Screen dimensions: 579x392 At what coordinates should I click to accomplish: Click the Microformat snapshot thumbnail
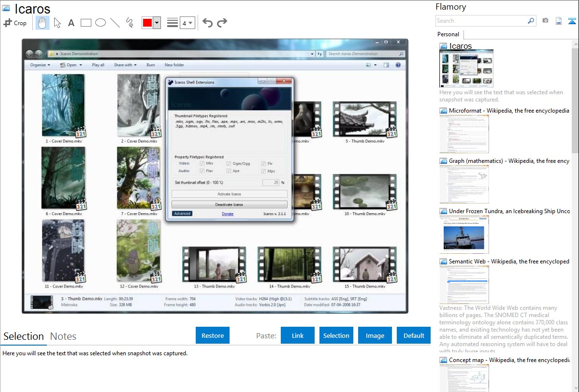coord(464,134)
